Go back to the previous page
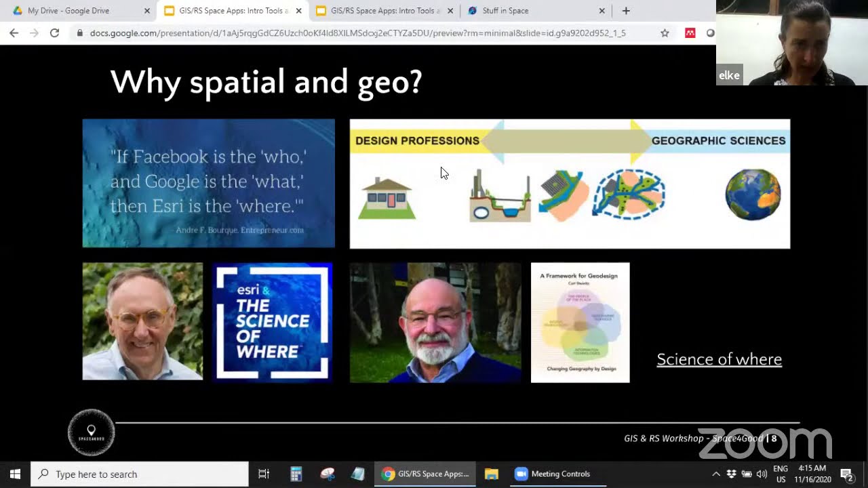This screenshot has width=868, height=488. (14, 33)
